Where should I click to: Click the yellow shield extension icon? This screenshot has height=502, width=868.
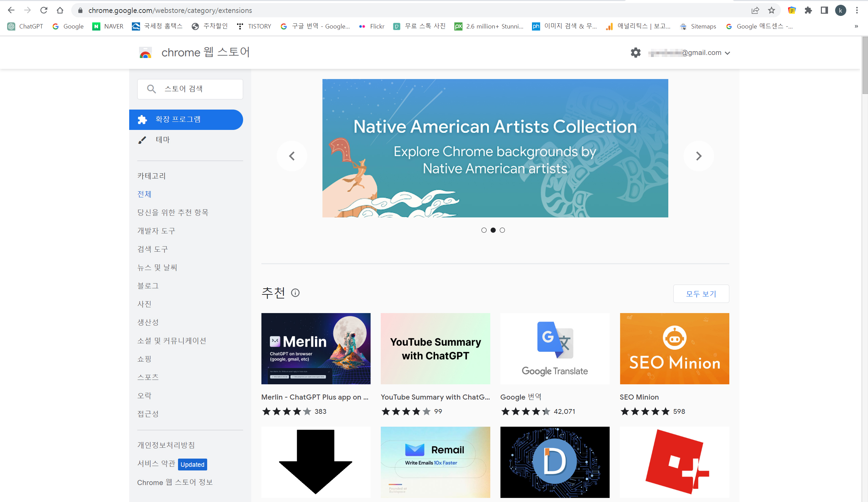click(791, 10)
